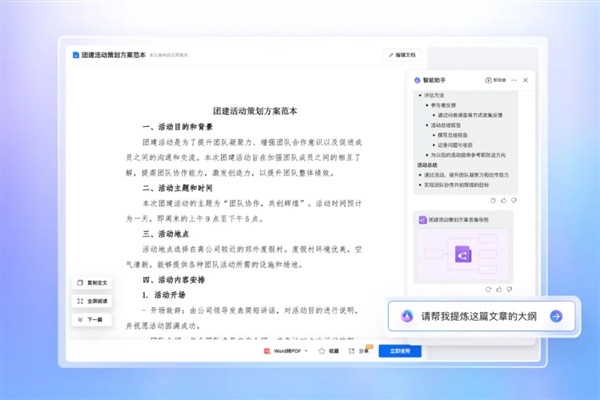Click the 参与者反馈 outline bullet
The width and height of the screenshot is (600, 400).
(x=443, y=105)
